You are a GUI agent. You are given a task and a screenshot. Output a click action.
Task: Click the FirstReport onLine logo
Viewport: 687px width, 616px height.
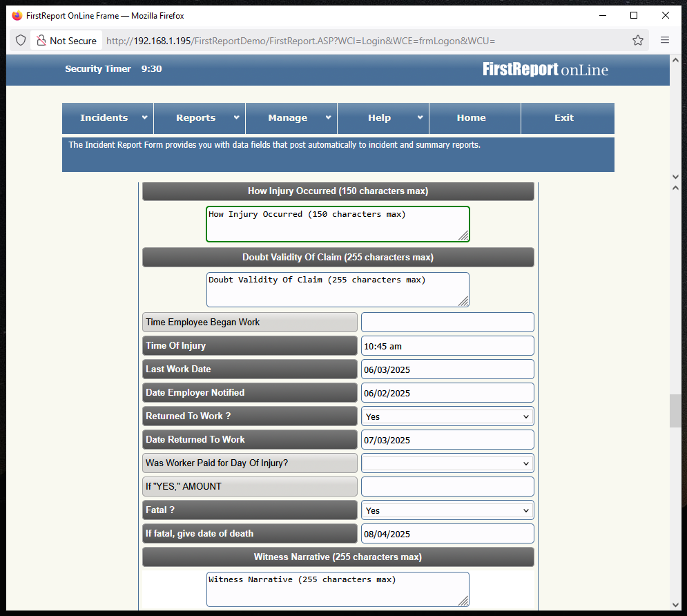(x=545, y=70)
